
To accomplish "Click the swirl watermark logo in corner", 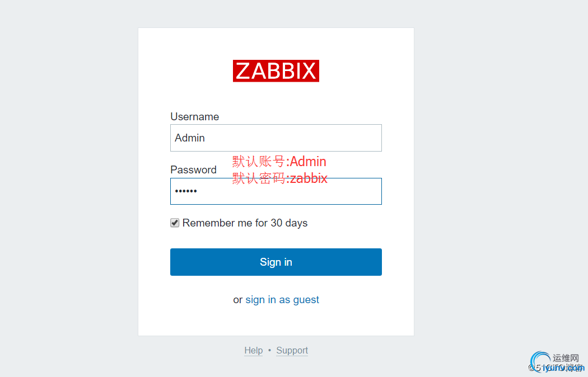I will [x=540, y=361].
